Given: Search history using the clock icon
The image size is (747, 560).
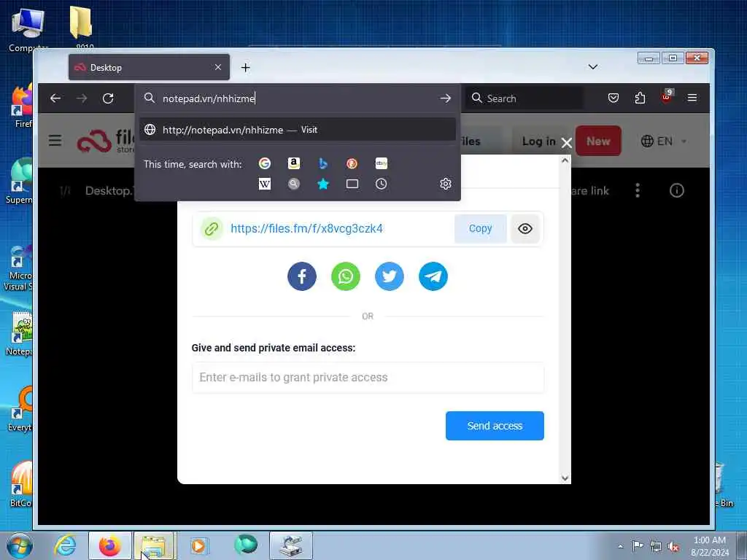Looking at the screenshot, I should pos(381,184).
